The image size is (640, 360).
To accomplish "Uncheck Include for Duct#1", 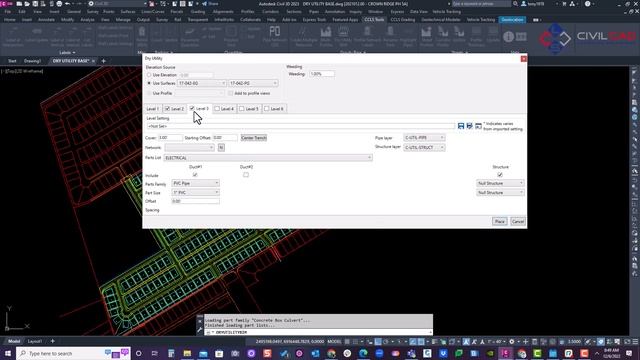I will tap(195, 175).
